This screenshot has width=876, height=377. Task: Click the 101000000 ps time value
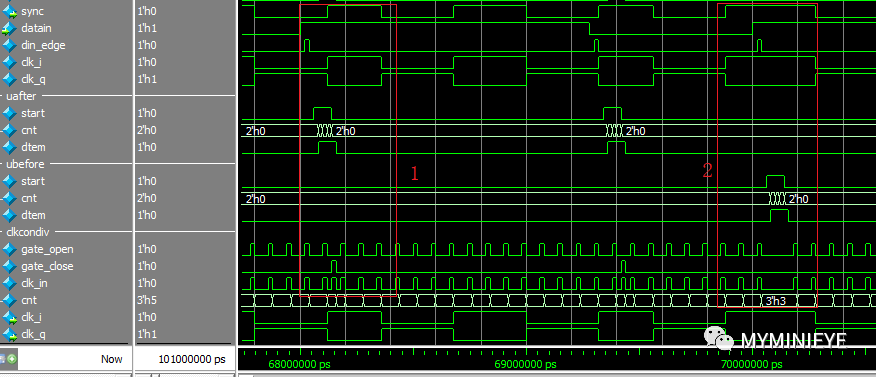tap(192, 359)
